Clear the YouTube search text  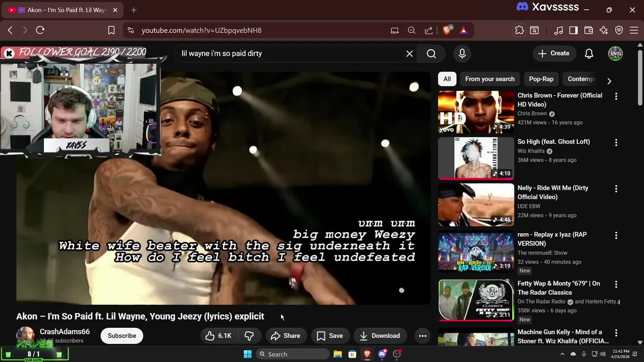410,53
